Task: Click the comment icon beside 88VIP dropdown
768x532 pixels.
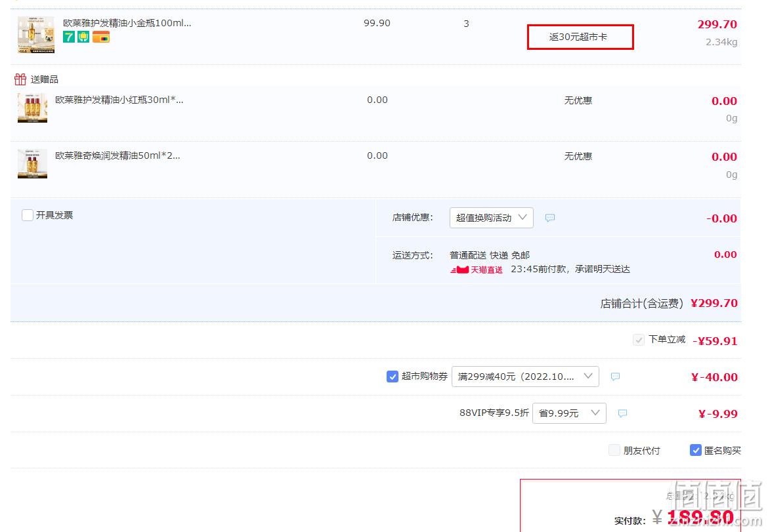Action: point(622,413)
